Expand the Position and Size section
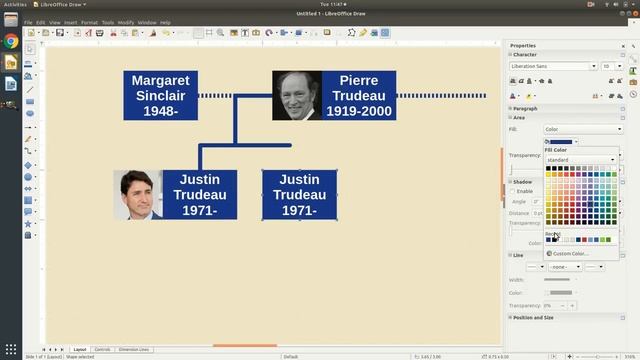Screen dimensions: 640x360 [510, 318]
